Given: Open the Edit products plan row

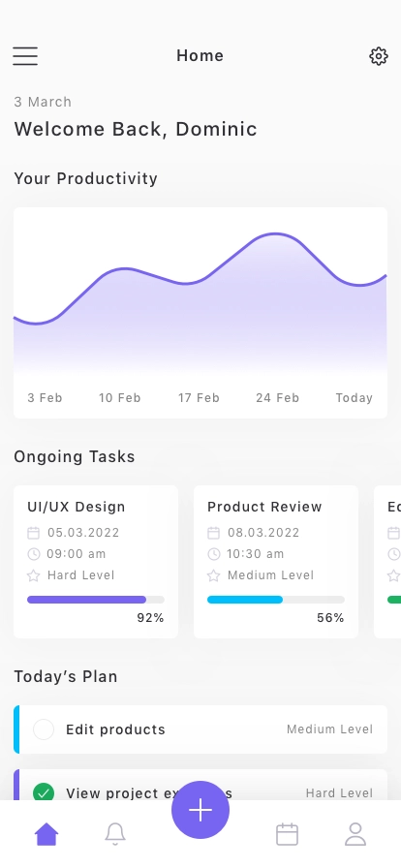Looking at the screenshot, I should 200,729.
